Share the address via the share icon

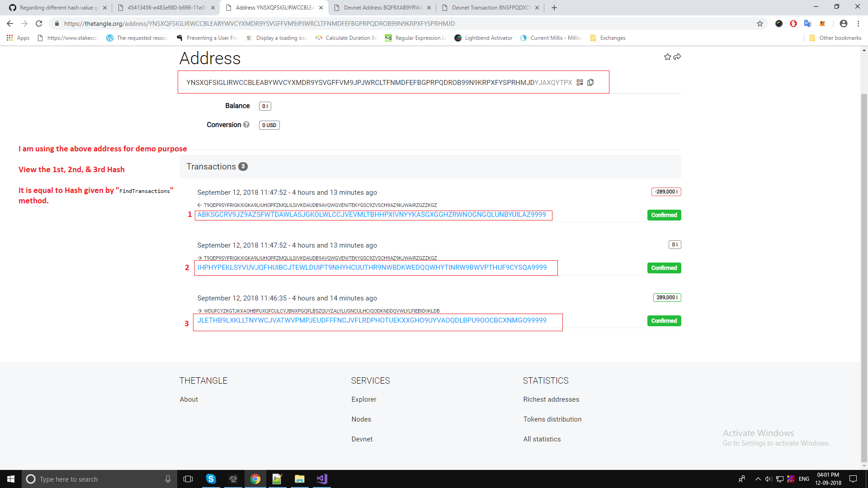[677, 57]
